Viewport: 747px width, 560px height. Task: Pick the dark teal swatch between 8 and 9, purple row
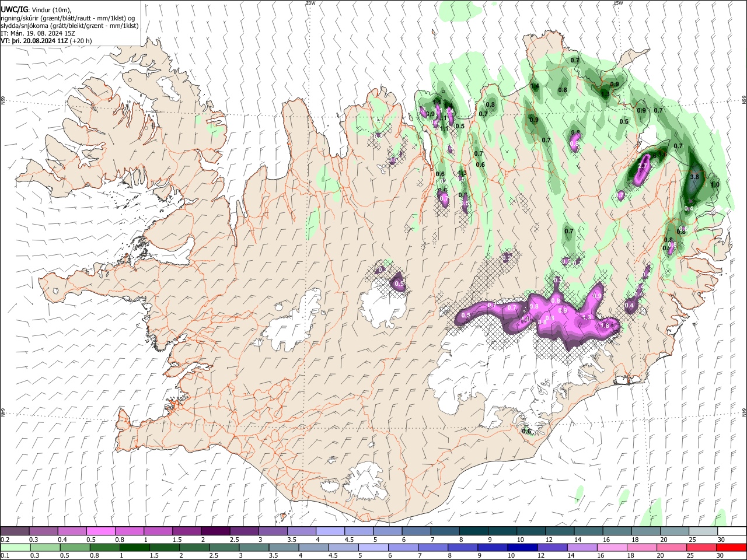click(x=474, y=531)
